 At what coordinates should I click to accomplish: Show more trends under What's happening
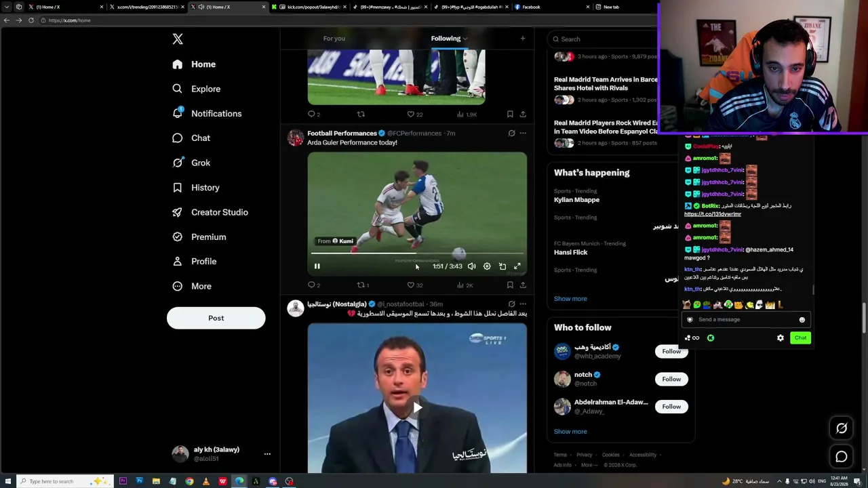[x=570, y=298]
